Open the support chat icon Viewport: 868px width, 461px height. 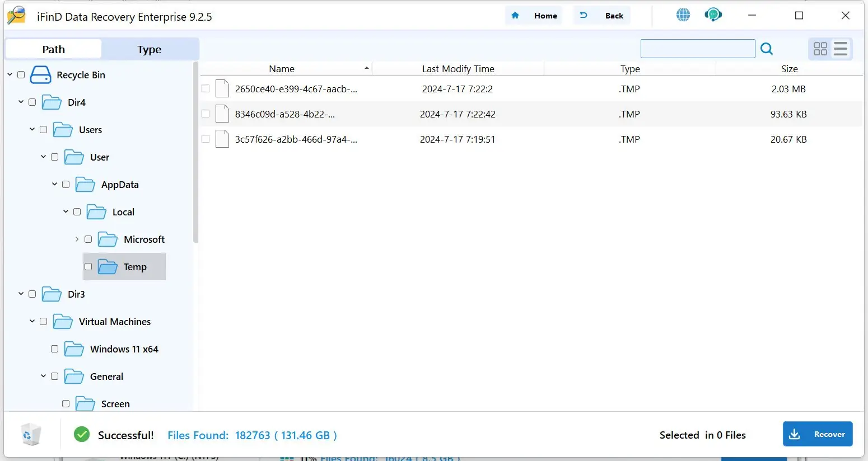(713, 15)
